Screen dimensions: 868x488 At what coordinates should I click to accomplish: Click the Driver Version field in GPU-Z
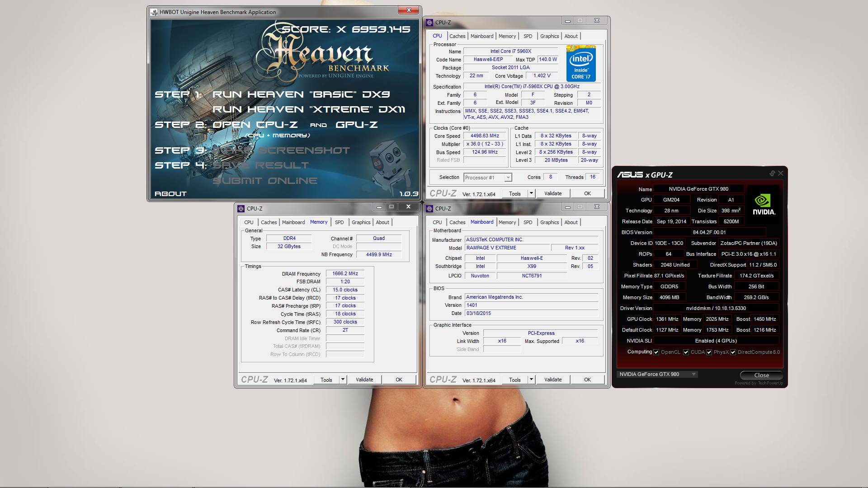716,308
